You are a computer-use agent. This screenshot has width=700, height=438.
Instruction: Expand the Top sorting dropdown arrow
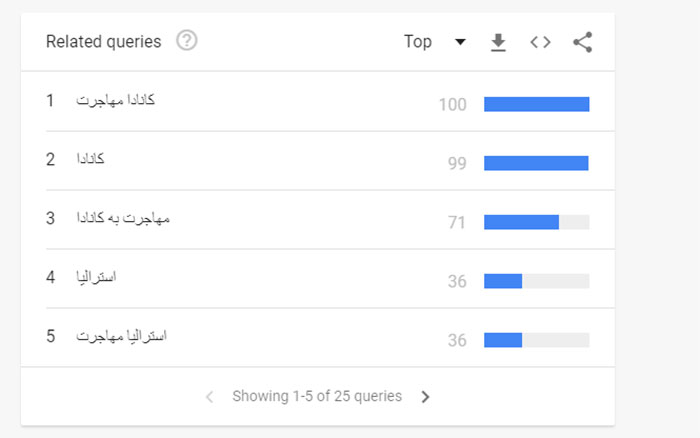click(x=460, y=42)
